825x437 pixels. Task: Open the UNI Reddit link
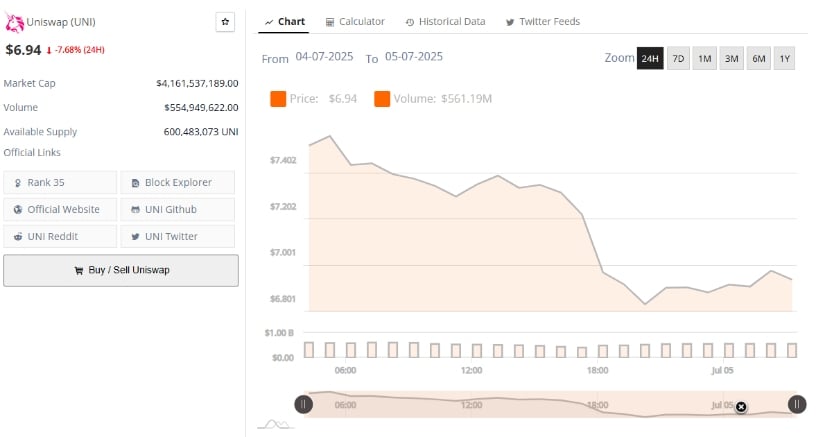tap(60, 237)
